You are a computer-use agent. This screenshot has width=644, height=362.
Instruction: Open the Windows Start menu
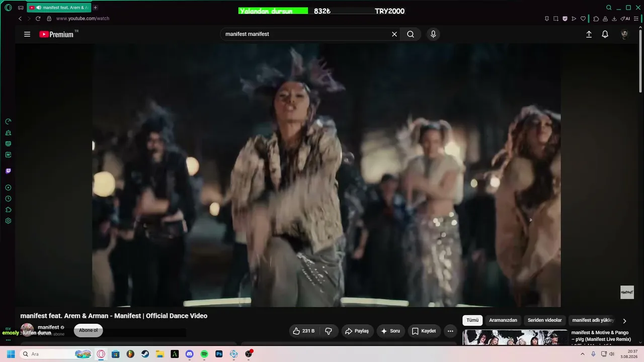pos(11,354)
